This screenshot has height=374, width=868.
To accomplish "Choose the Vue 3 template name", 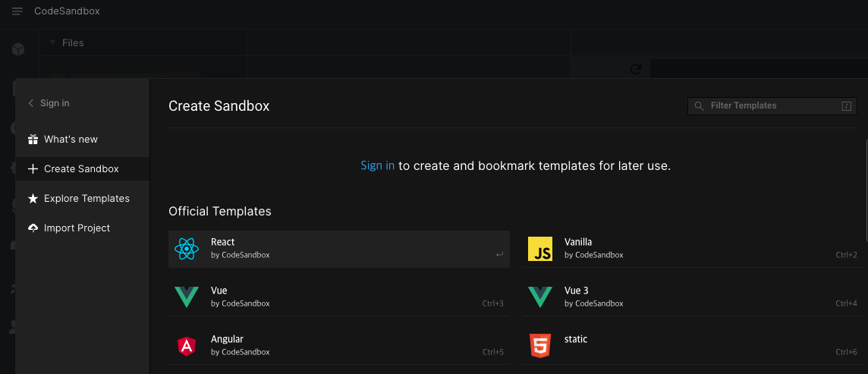I will [x=576, y=291].
